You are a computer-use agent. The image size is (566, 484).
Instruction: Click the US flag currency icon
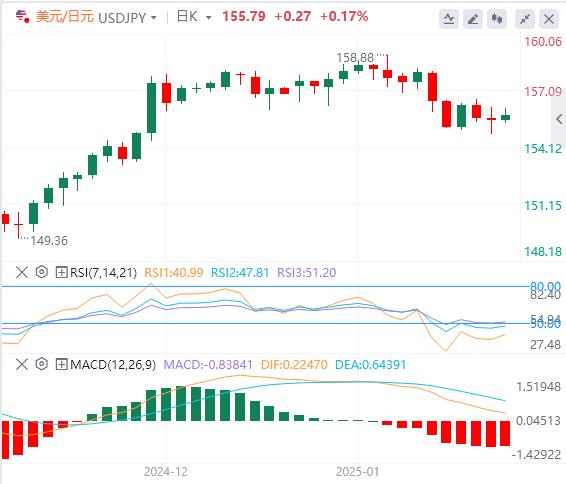point(22,17)
